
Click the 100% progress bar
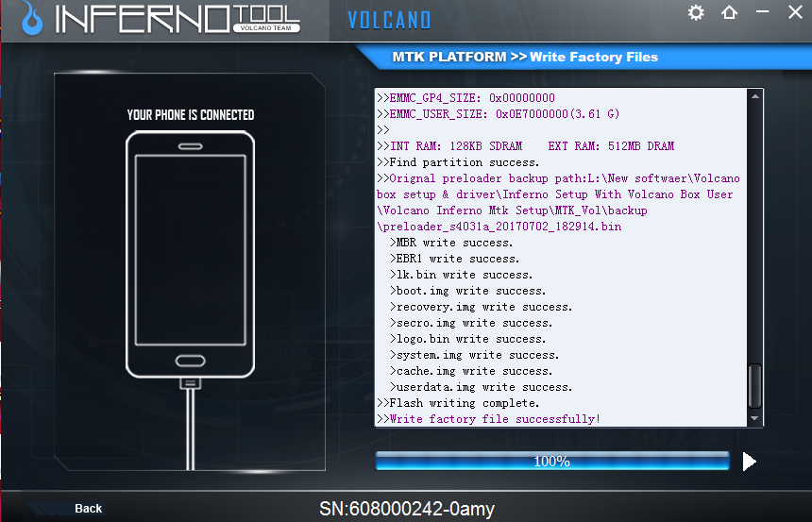tap(552, 461)
